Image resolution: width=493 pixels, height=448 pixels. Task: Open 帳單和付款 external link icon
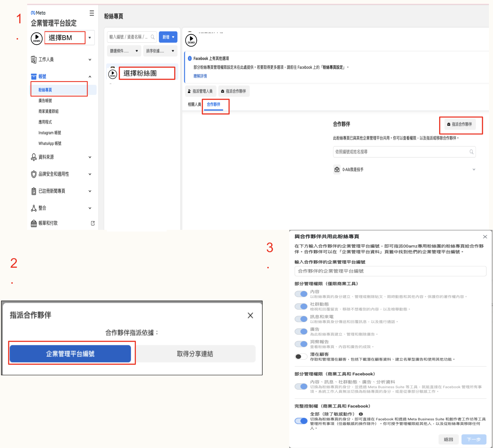pos(93,223)
